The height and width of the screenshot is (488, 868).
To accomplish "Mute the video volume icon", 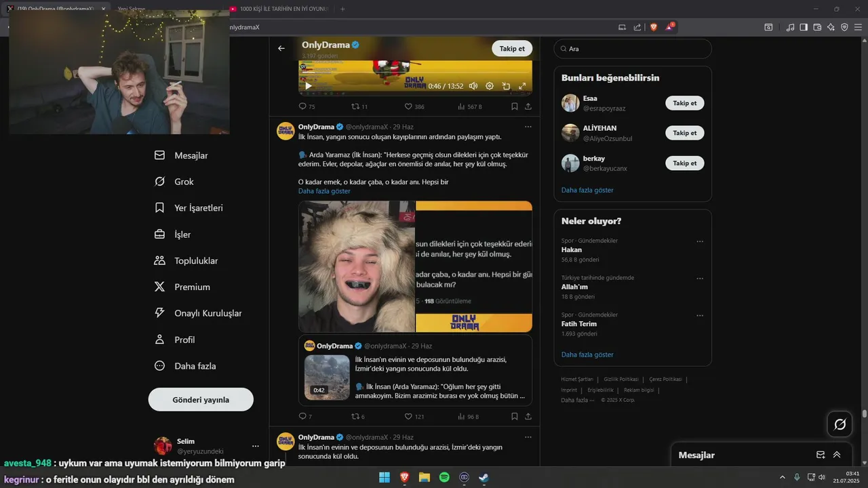I will click(473, 86).
